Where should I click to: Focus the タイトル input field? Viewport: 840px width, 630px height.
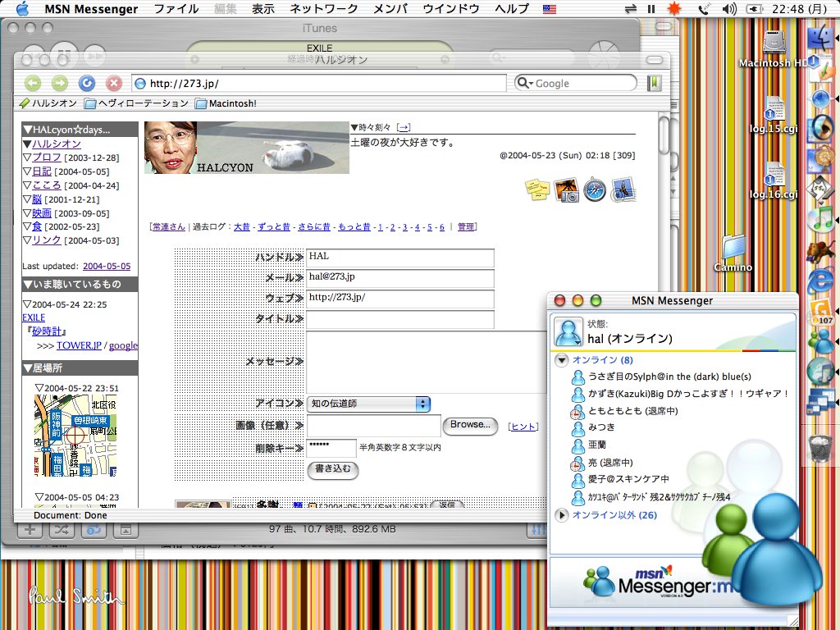[400, 319]
